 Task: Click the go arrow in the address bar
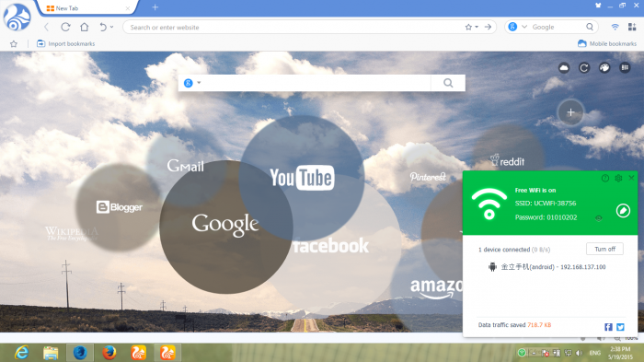tap(488, 27)
